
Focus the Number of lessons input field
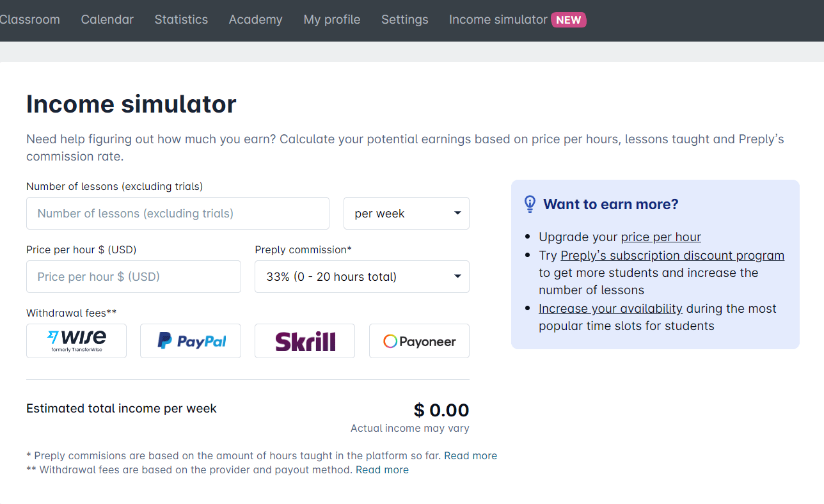pyautogui.click(x=178, y=214)
